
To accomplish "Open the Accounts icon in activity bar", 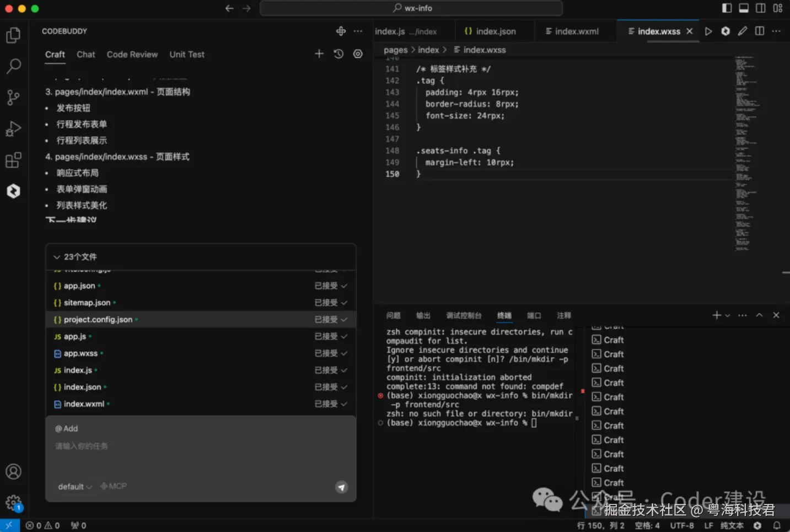I will (13, 471).
